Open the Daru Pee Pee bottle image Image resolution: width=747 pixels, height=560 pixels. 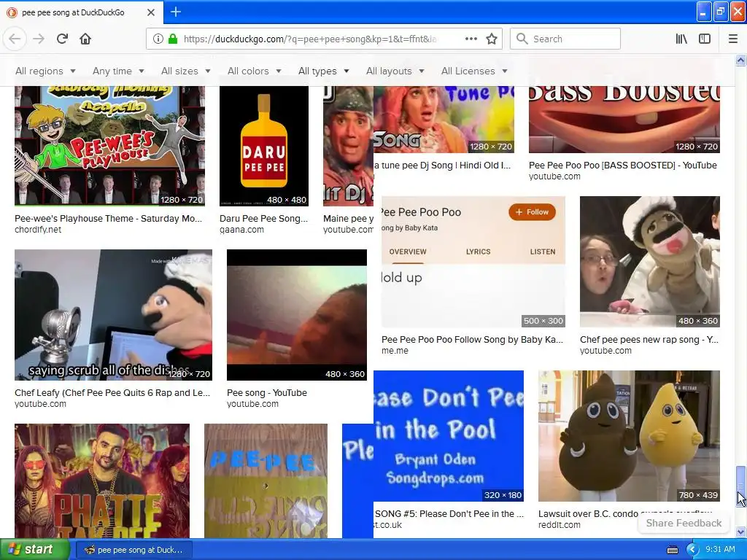coord(264,145)
